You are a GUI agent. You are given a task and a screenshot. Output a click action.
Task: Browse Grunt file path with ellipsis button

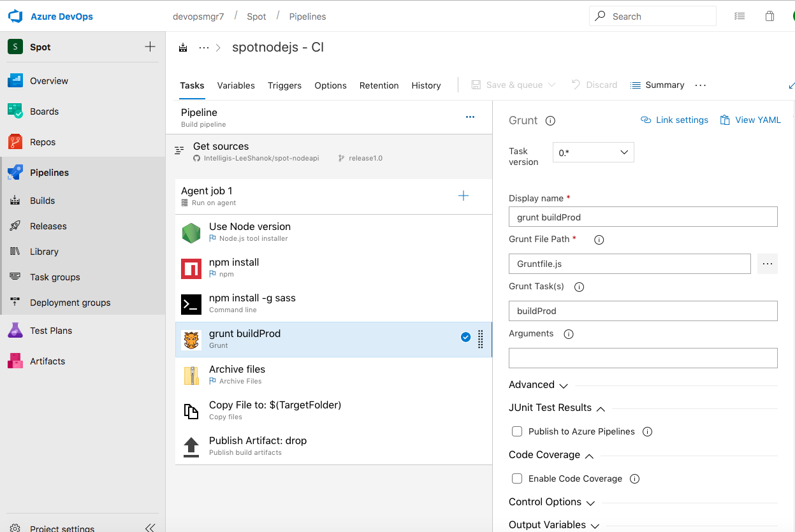[768, 264]
